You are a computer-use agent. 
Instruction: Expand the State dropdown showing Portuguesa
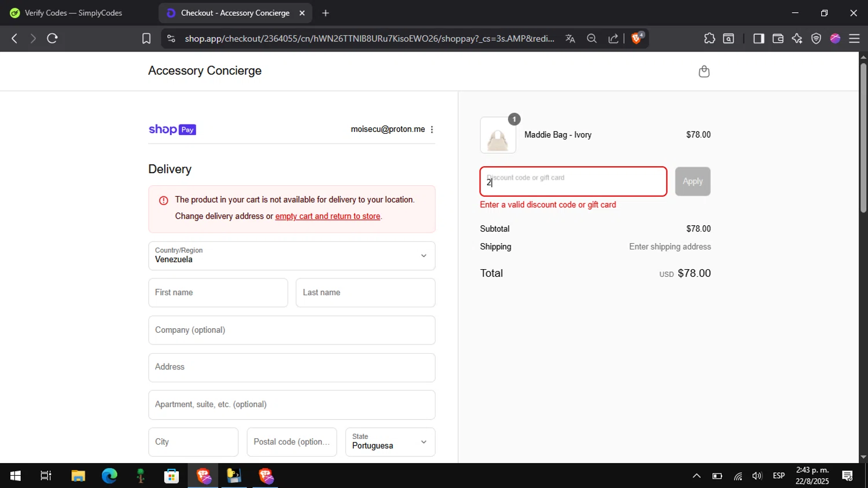click(390, 442)
